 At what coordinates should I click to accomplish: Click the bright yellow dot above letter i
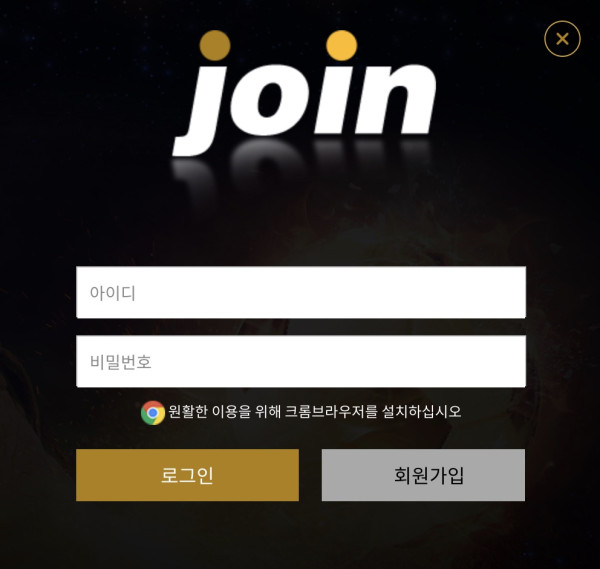click(x=341, y=46)
